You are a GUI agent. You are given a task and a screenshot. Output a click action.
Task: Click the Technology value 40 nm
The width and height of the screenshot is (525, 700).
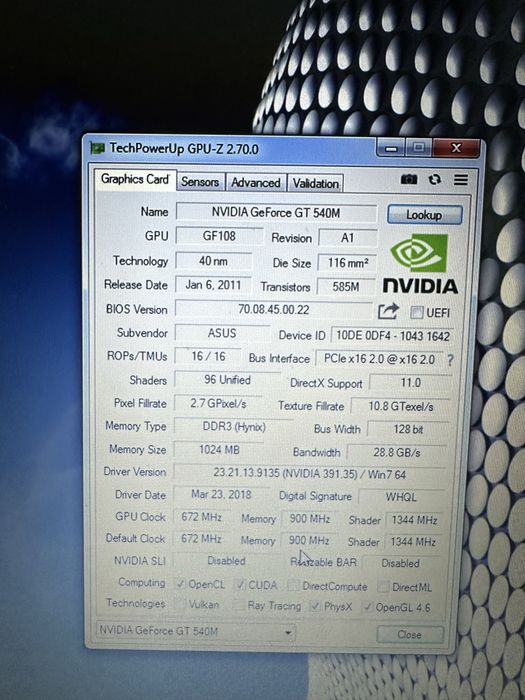point(213,260)
